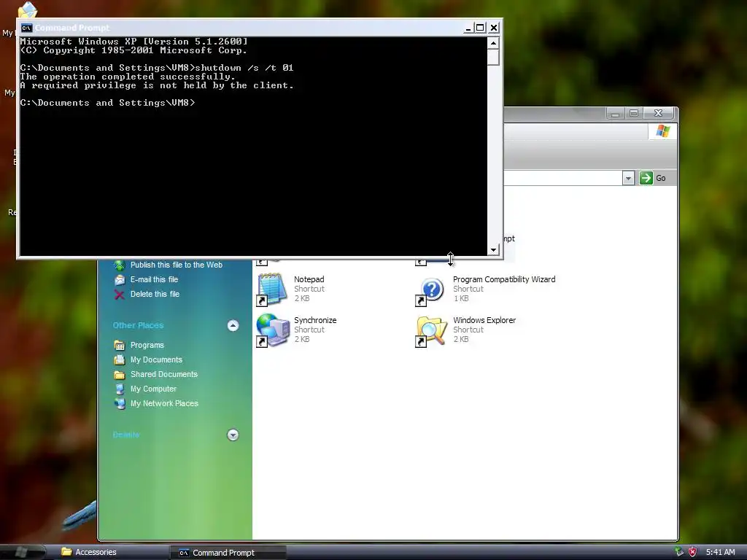Click the network connection tray icon
747x560 pixels.
click(679, 552)
